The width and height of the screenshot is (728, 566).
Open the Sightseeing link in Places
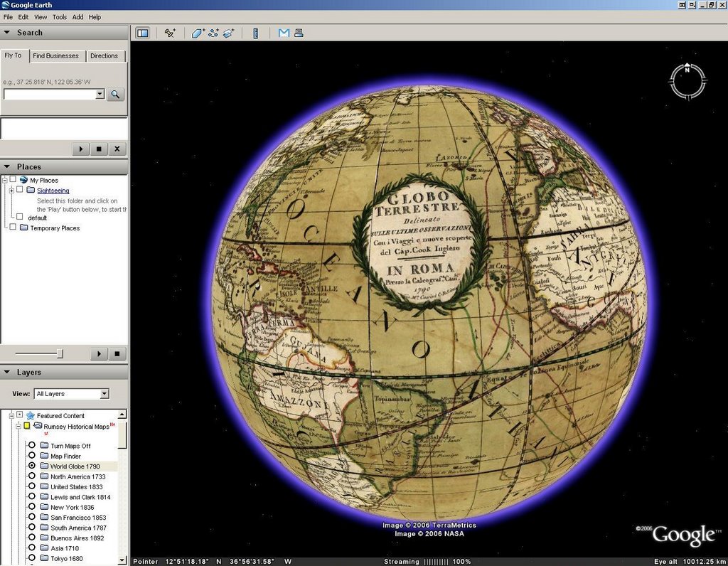(x=53, y=191)
